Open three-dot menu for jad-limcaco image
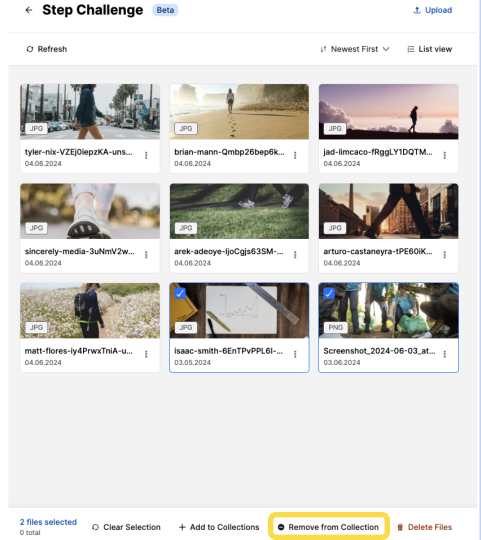 coord(445,155)
